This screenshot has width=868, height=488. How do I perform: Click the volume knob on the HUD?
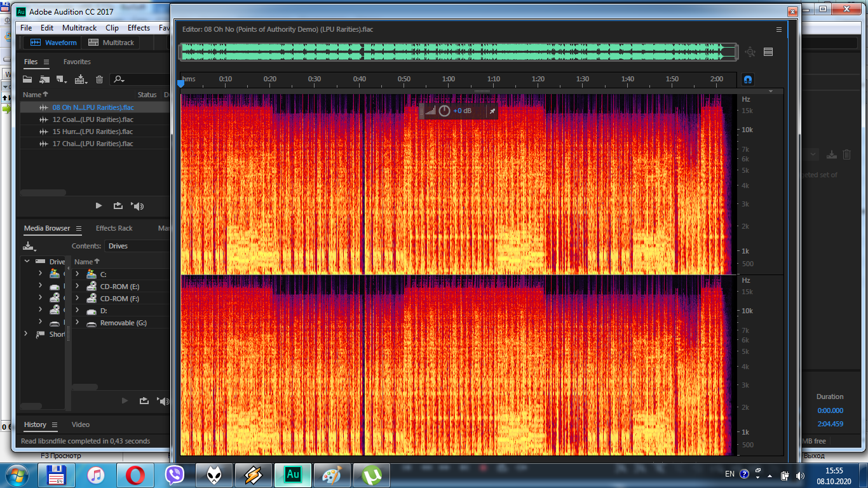tap(444, 111)
